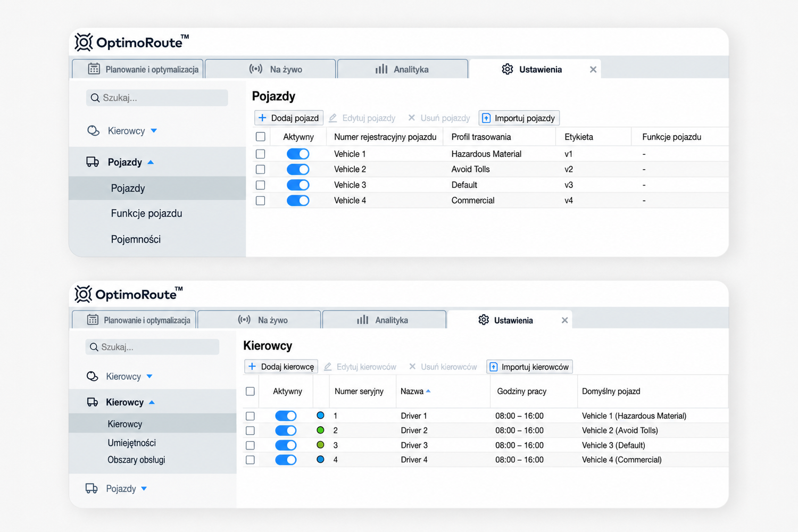Click calendar icon on top Planowanie tab
This screenshot has height=532, width=798.
[x=94, y=69]
